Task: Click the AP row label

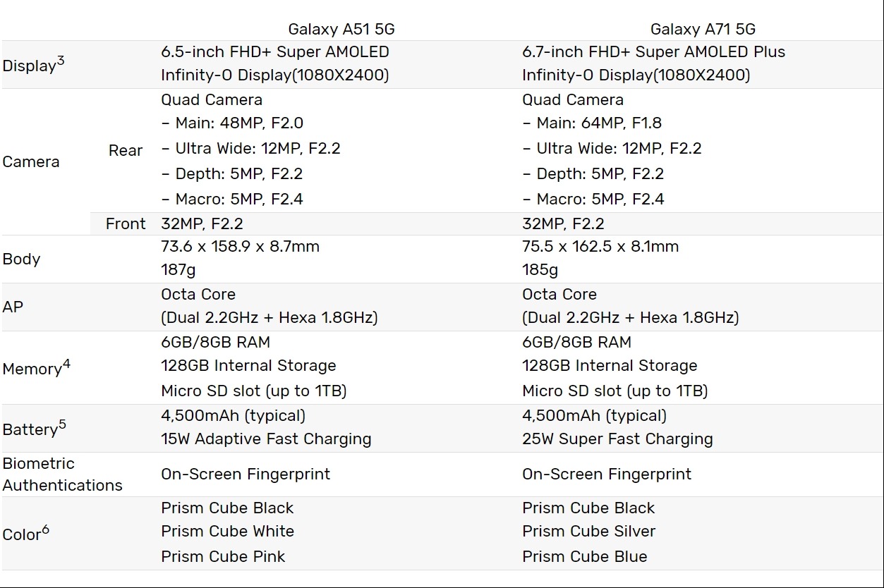Action: (13, 307)
